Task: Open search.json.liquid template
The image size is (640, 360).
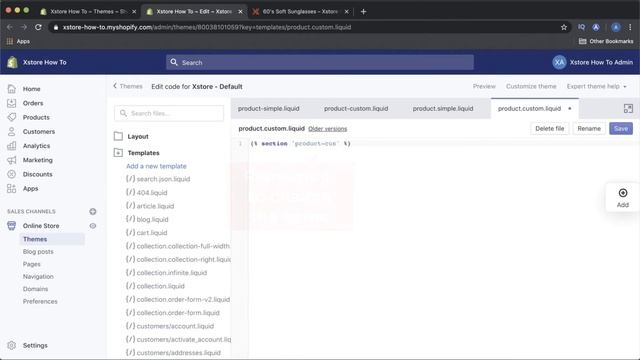Action: pos(158,179)
